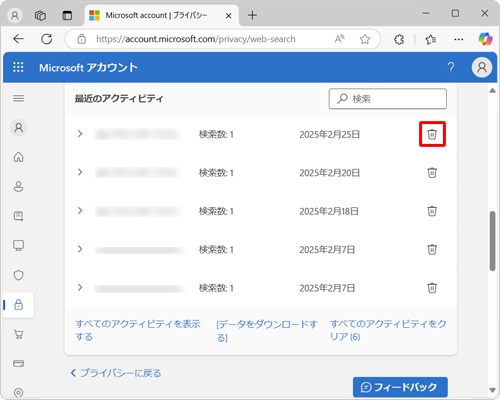Click すべてのアクティビティをクリア (6) link
The width and height of the screenshot is (500, 400).
388,330
